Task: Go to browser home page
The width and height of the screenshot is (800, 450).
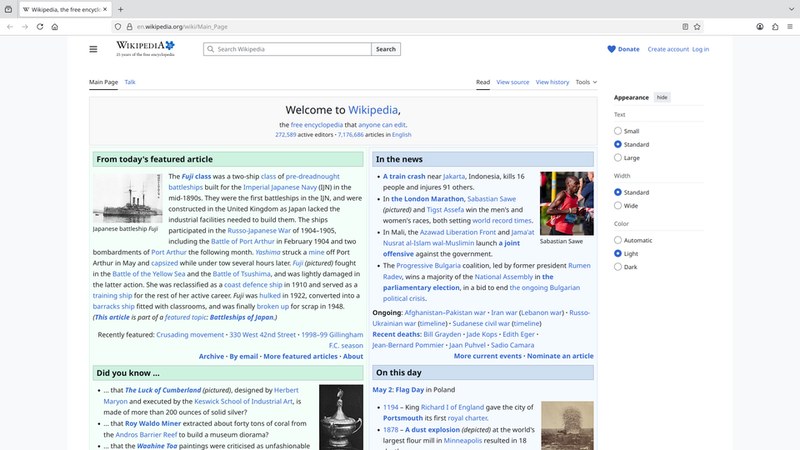Action: point(55,27)
